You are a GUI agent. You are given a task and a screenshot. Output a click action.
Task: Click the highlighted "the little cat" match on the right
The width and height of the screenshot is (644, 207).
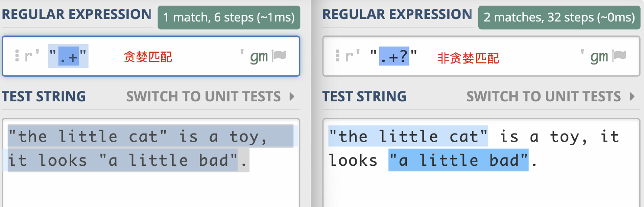pos(408,136)
